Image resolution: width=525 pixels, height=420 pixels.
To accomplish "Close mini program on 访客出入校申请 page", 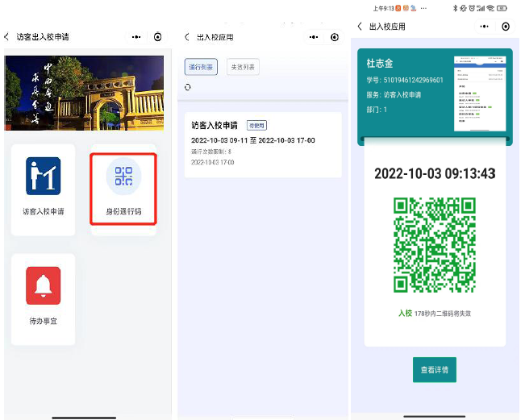I will click(157, 37).
